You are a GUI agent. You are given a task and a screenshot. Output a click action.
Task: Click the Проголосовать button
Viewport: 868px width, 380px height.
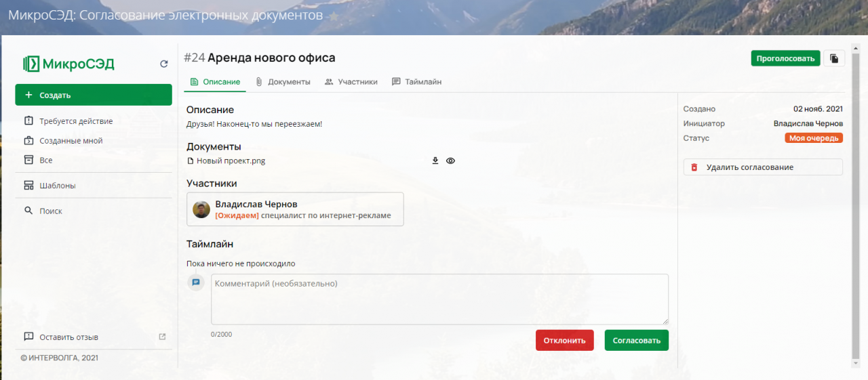tap(785, 58)
